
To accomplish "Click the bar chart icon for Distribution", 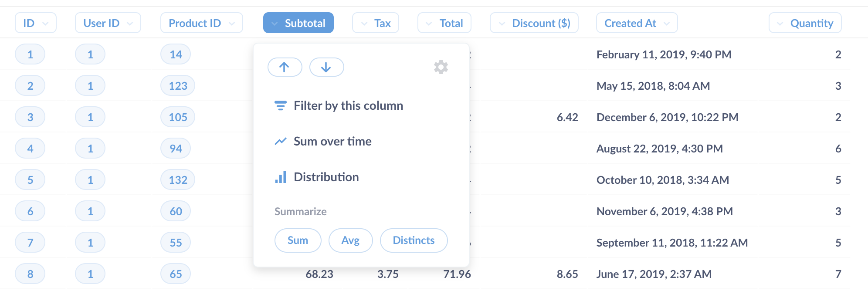I will click(281, 177).
